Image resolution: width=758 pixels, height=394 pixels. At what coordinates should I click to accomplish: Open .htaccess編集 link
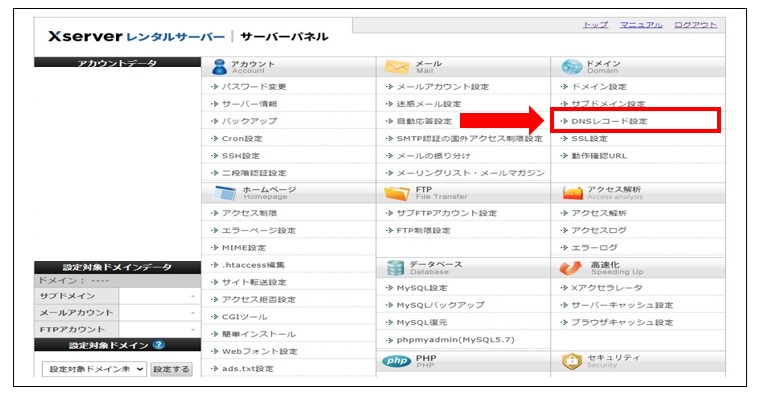(x=253, y=265)
